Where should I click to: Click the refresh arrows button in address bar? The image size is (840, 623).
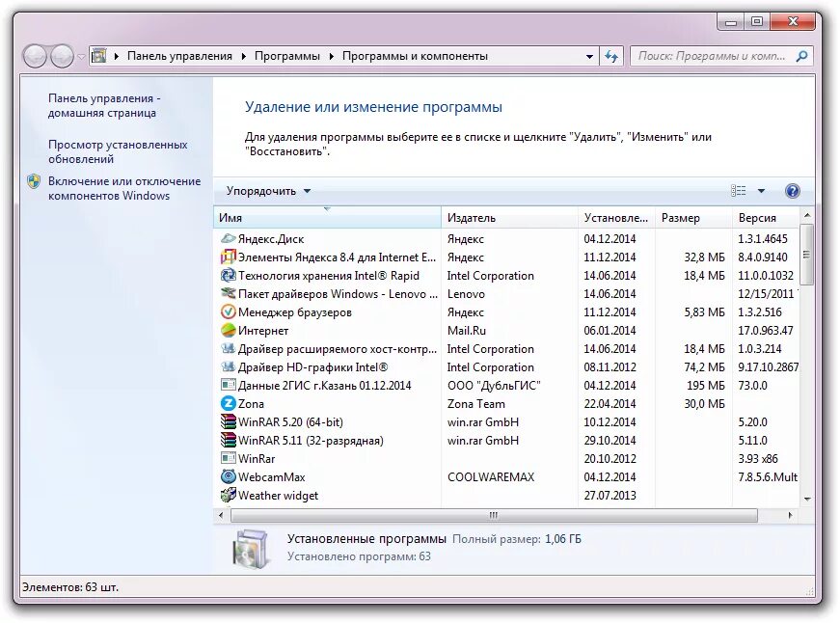click(611, 56)
